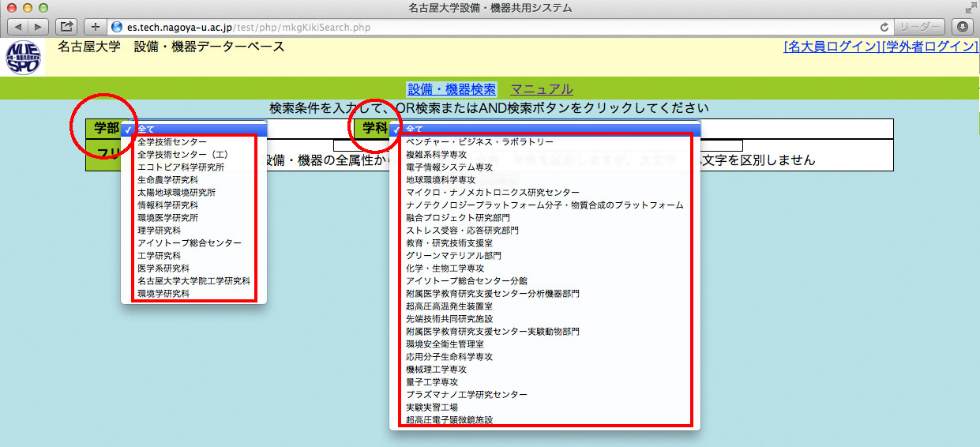The width and height of the screenshot is (980, 447).
Task: Select 機械理工学専攻 option
Action: [x=436, y=370]
